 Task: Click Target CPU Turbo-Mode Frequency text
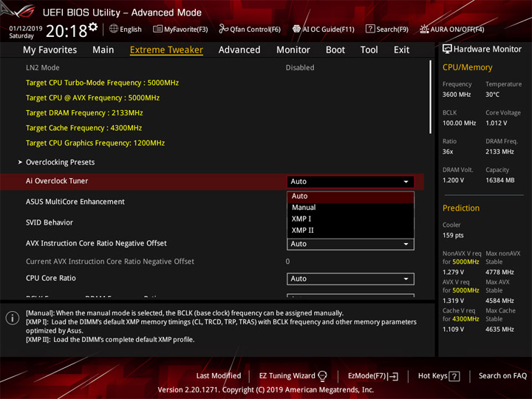tap(102, 83)
